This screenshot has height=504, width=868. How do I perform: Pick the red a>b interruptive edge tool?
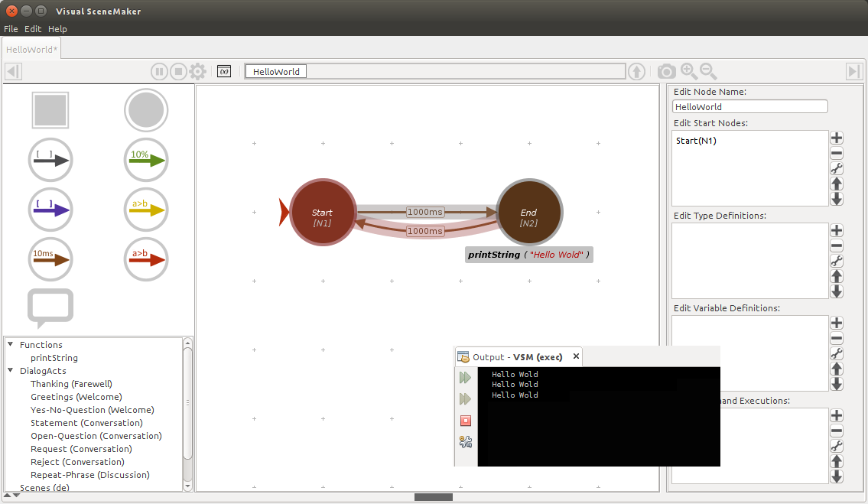coord(145,259)
